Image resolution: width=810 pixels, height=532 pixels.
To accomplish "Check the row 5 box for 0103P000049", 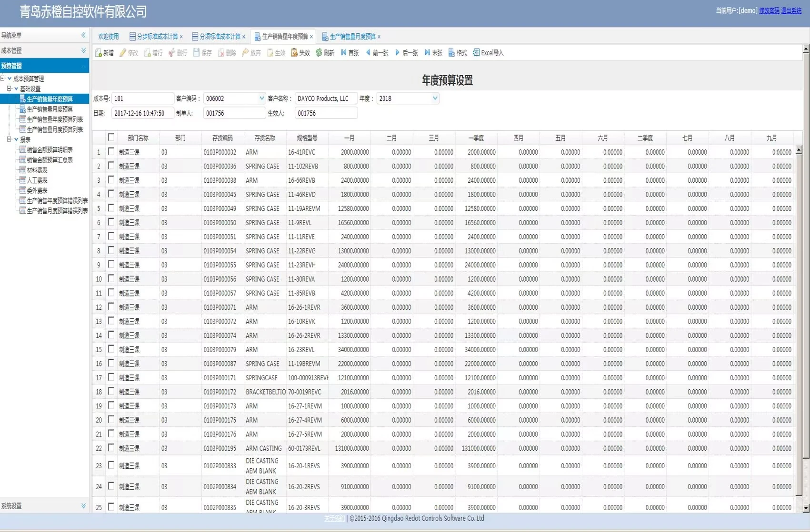I will pos(111,208).
